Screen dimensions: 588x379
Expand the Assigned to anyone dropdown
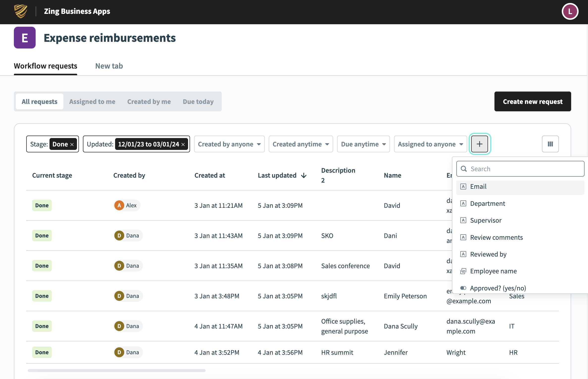[430, 144]
